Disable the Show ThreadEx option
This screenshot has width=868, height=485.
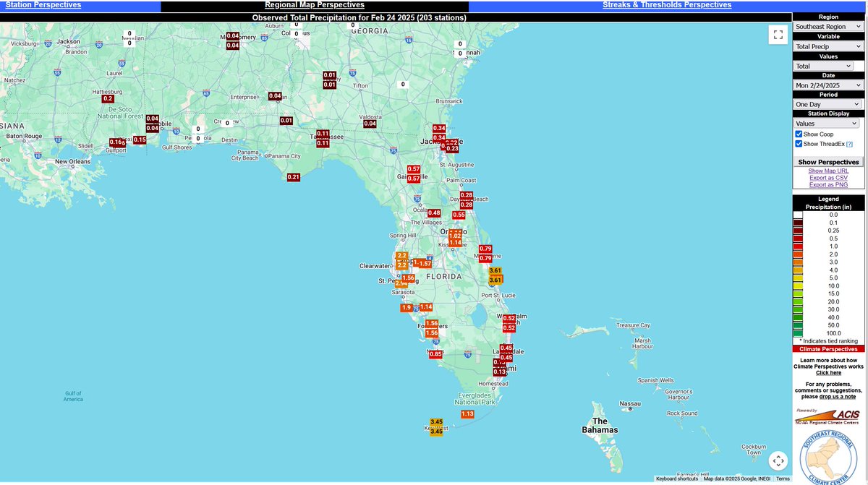(x=799, y=143)
